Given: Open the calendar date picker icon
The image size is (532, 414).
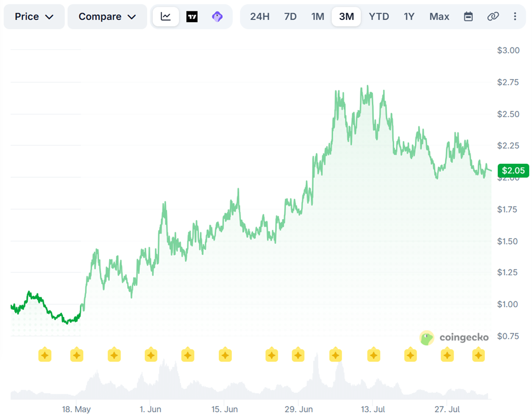Looking at the screenshot, I should point(468,16).
